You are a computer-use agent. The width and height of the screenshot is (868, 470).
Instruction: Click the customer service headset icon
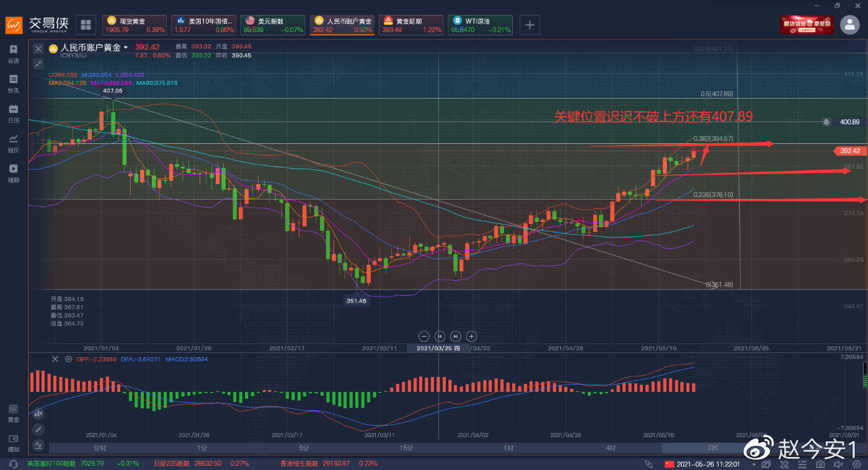pyautogui.click(x=14, y=464)
